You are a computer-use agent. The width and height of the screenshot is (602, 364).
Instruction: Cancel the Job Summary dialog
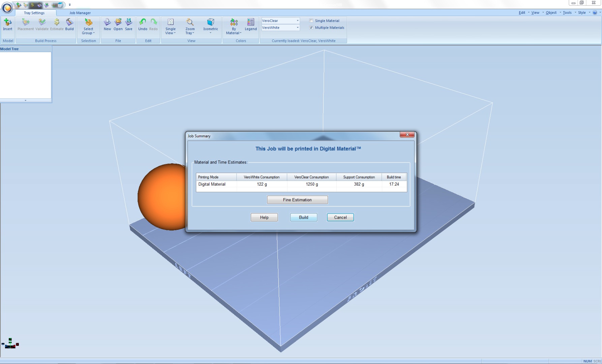[340, 217]
